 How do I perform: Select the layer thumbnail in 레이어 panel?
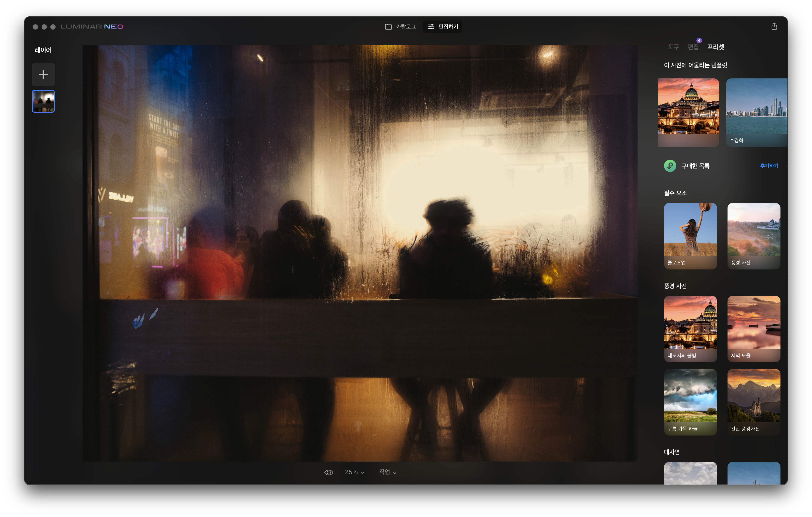(x=43, y=101)
